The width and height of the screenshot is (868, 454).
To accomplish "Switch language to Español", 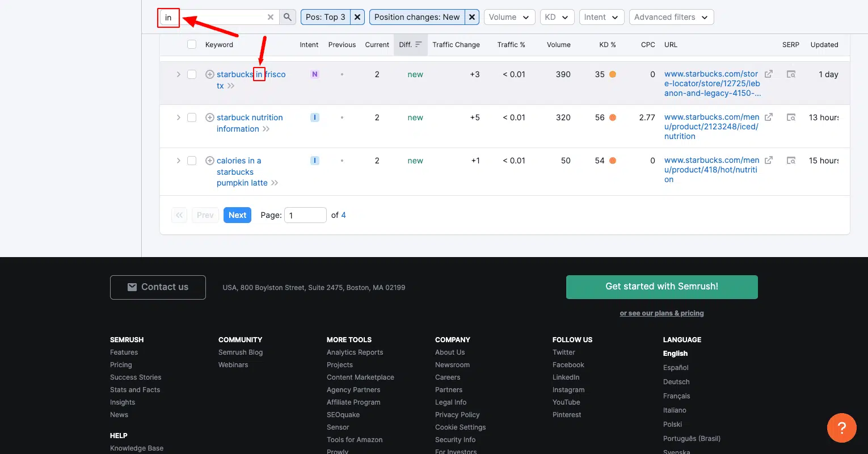I will pos(676,368).
